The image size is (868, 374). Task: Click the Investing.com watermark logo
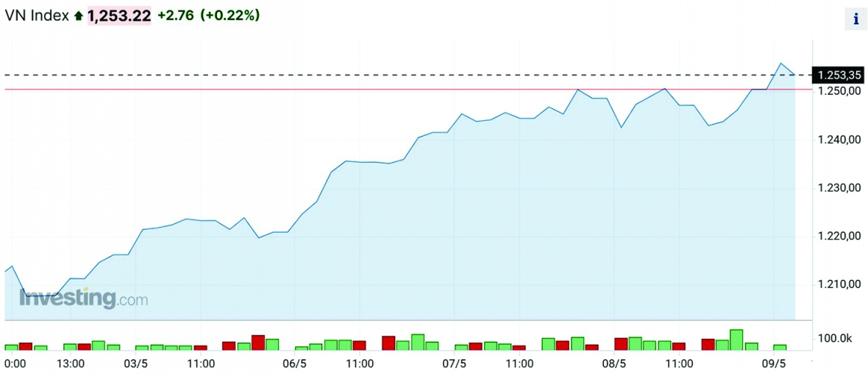pos(83,298)
